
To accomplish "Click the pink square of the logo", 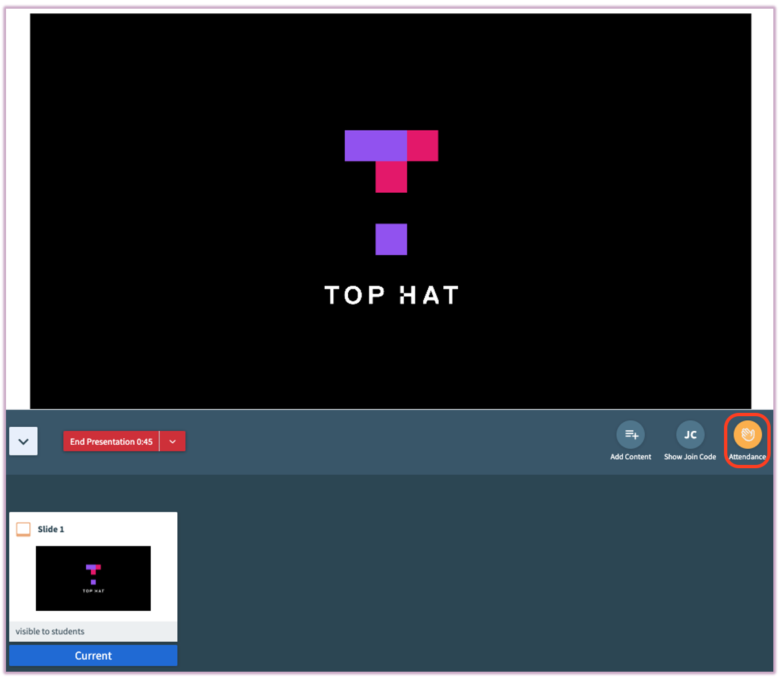I will [x=422, y=145].
